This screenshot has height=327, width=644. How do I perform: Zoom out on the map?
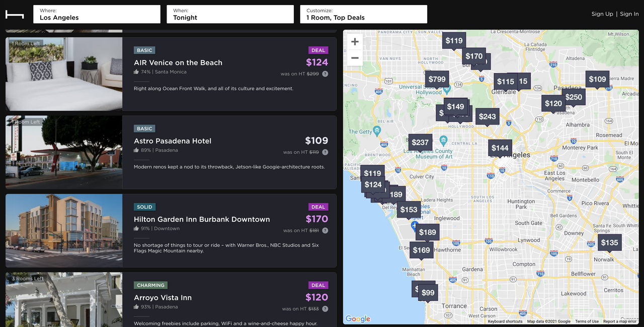[355, 58]
